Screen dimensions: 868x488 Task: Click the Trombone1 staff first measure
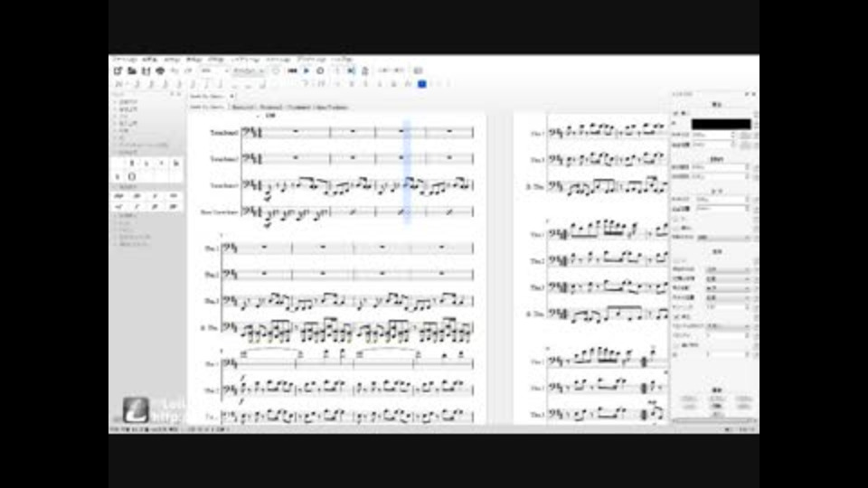click(295, 132)
